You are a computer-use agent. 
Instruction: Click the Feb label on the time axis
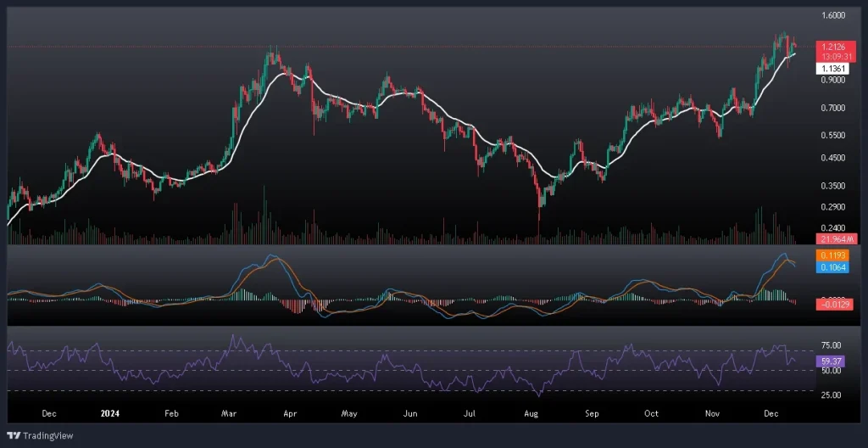pos(171,413)
